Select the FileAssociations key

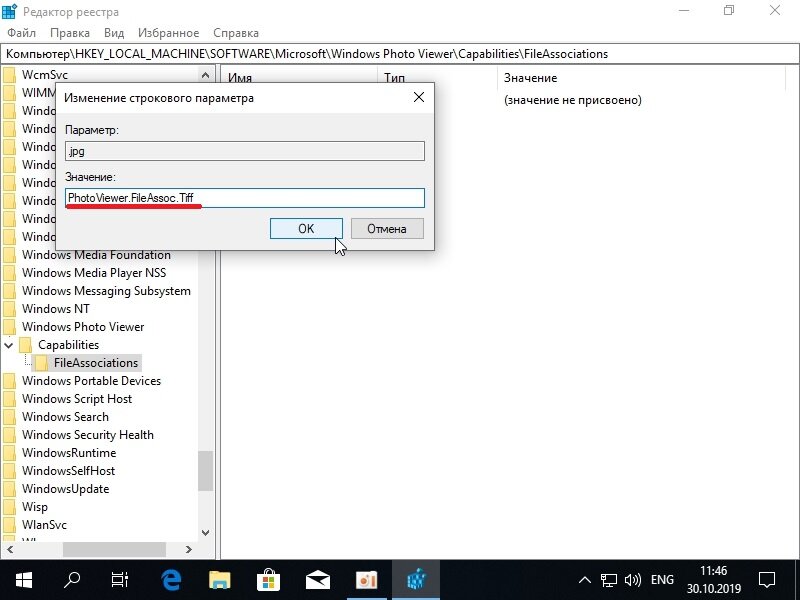tap(96, 363)
